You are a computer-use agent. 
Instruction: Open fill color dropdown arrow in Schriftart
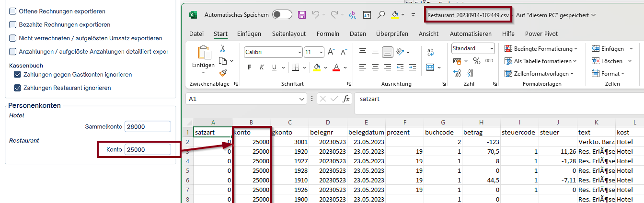pyautogui.click(x=324, y=67)
